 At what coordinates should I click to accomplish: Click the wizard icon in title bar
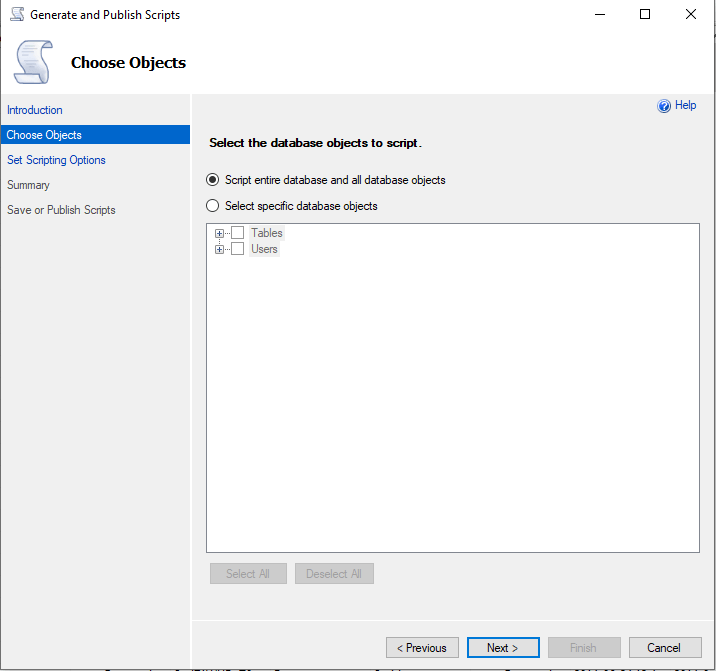click(17, 15)
